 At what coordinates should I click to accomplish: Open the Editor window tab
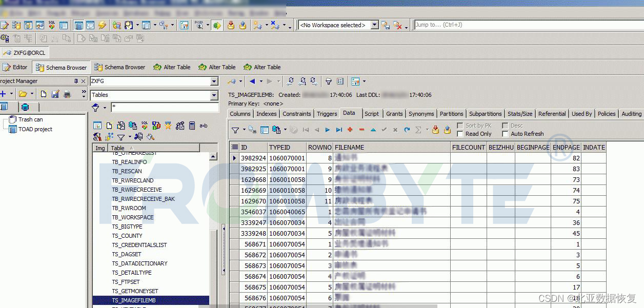15,67
